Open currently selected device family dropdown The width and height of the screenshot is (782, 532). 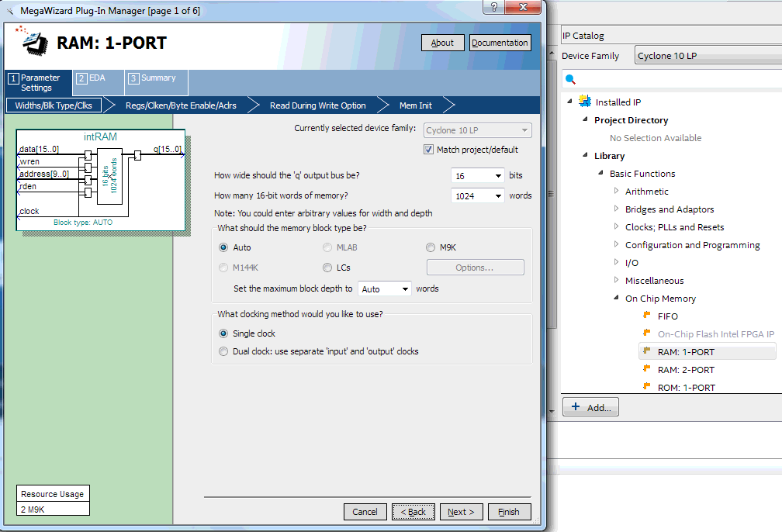(x=478, y=130)
